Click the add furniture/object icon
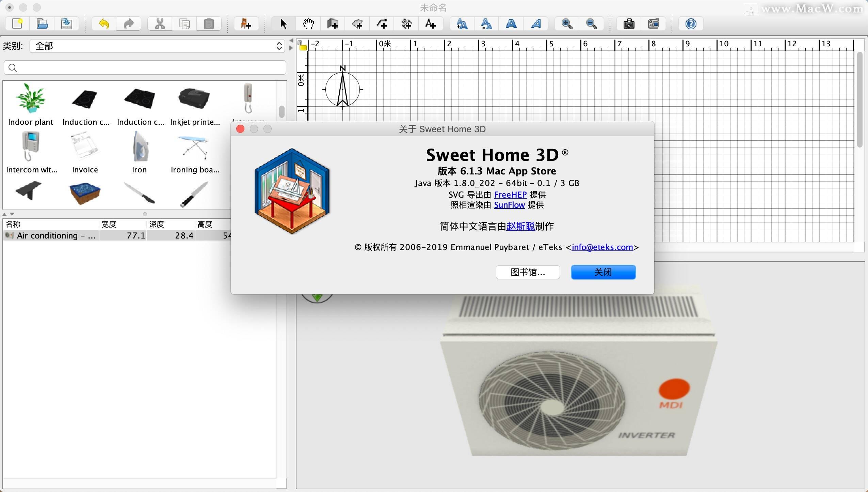This screenshot has width=868, height=492. point(246,23)
